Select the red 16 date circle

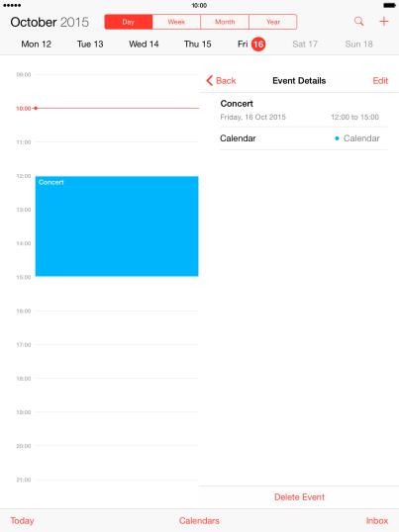click(258, 44)
